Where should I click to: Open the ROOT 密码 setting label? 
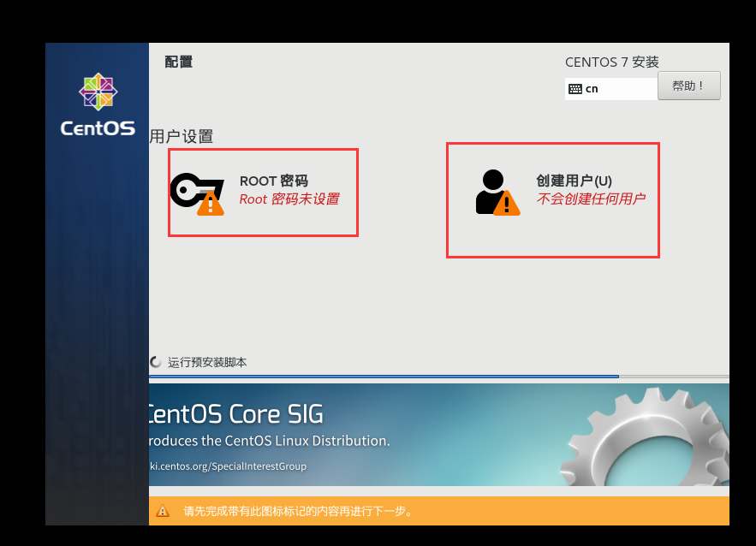[274, 181]
